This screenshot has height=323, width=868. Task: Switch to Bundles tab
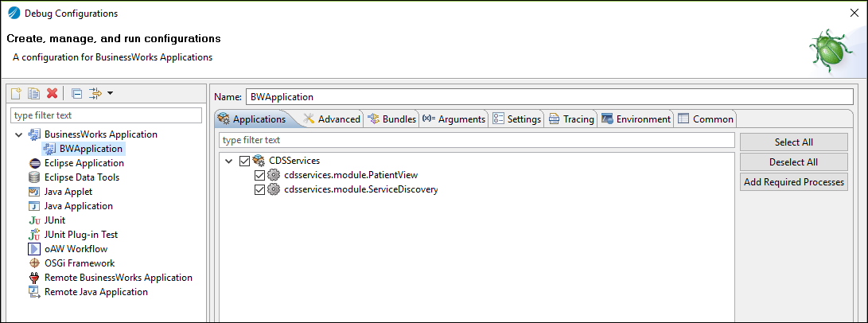(x=392, y=119)
